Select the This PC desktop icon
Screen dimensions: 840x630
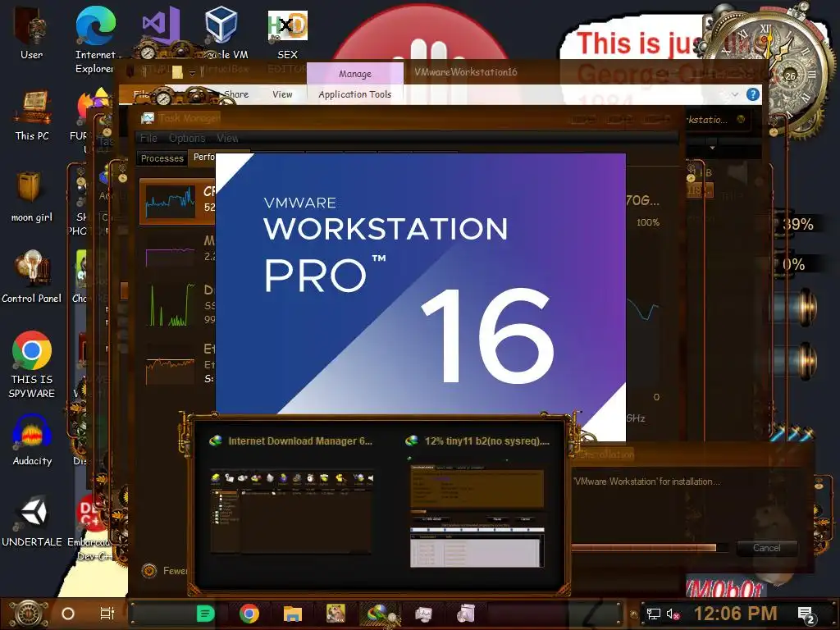[x=32, y=115]
